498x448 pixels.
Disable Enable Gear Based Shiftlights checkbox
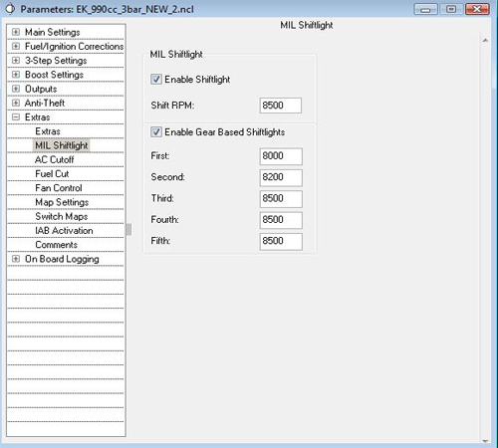(156, 132)
